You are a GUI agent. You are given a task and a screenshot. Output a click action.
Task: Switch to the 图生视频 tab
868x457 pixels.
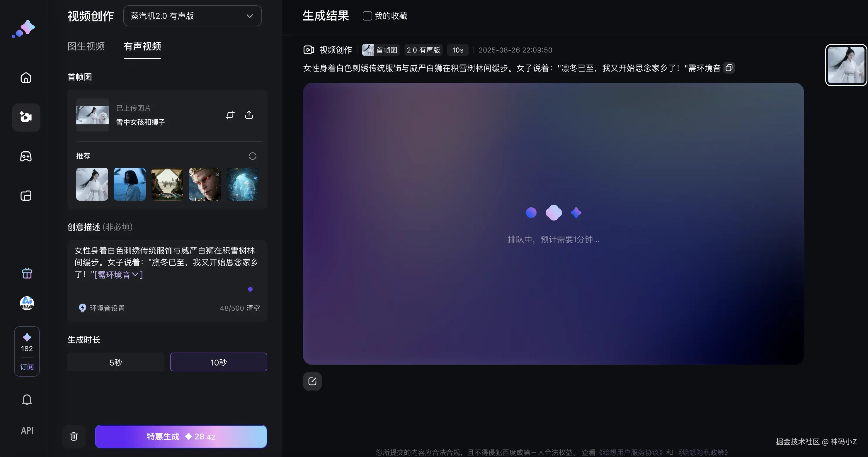pyautogui.click(x=86, y=46)
